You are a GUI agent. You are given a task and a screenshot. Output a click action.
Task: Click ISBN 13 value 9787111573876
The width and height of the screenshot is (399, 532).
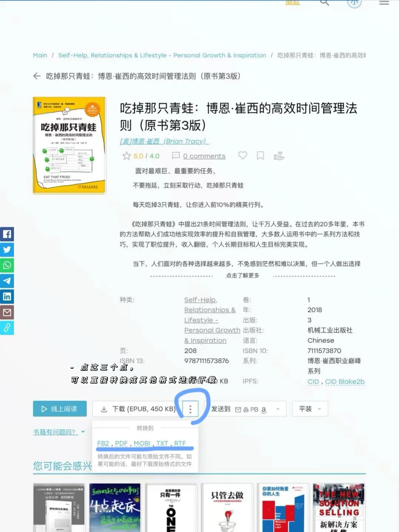click(206, 361)
